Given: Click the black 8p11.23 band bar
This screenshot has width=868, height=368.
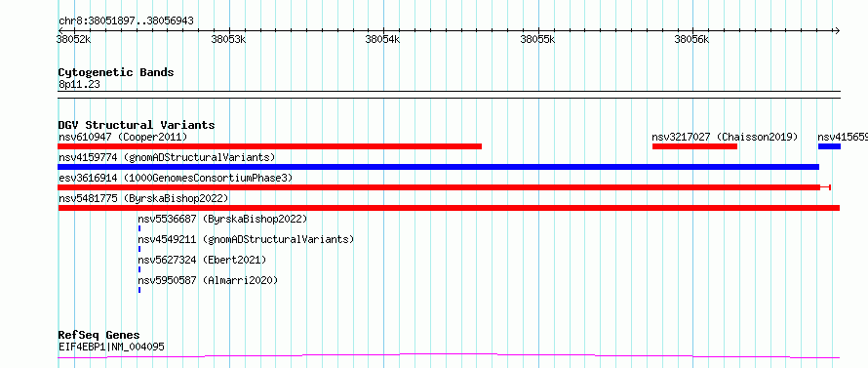Looking at the screenshot, I should click(x=449, y=95).
